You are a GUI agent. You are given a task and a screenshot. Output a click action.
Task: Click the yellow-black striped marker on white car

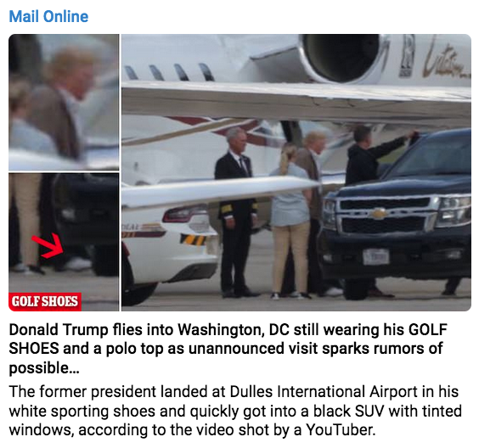[193, 239]
